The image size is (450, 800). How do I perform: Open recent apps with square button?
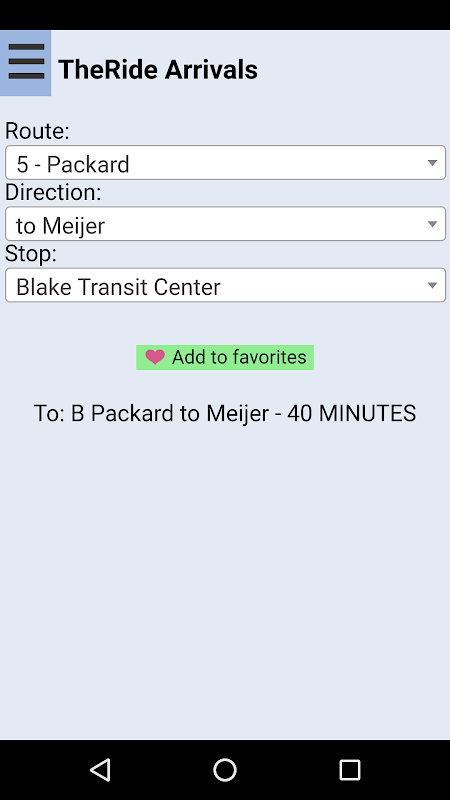tap(350, 769)
